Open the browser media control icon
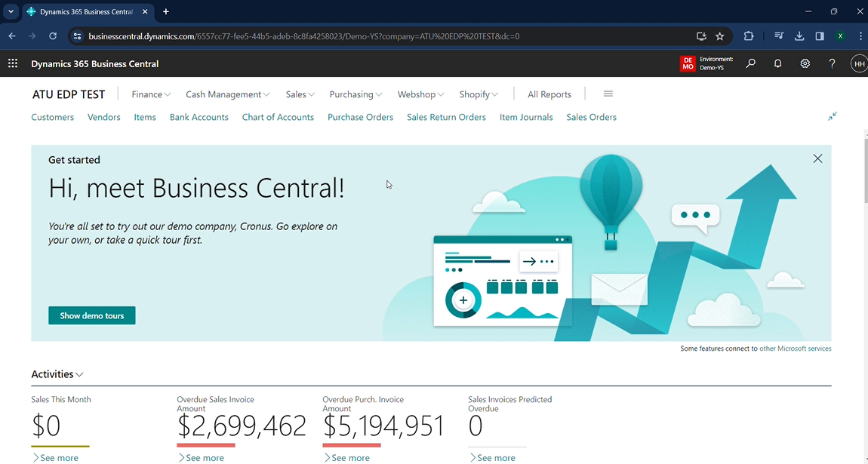The image size is (868, 464). [779, 36]
